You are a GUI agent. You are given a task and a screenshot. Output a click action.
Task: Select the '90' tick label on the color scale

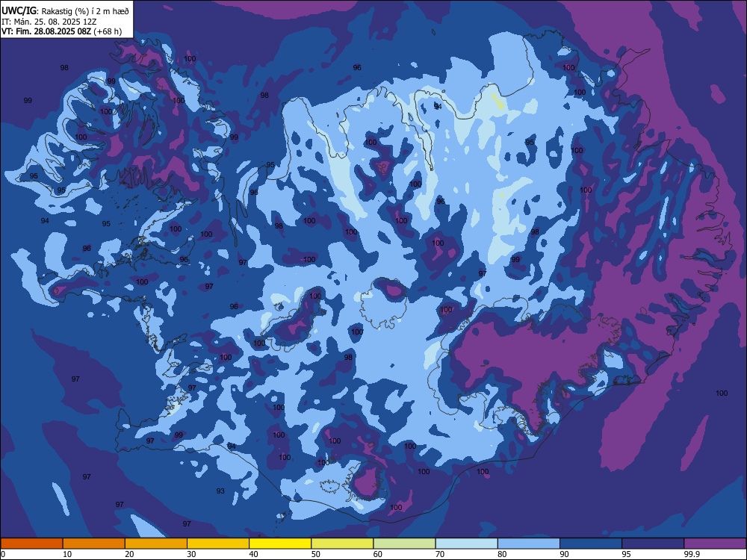(565, 554)
